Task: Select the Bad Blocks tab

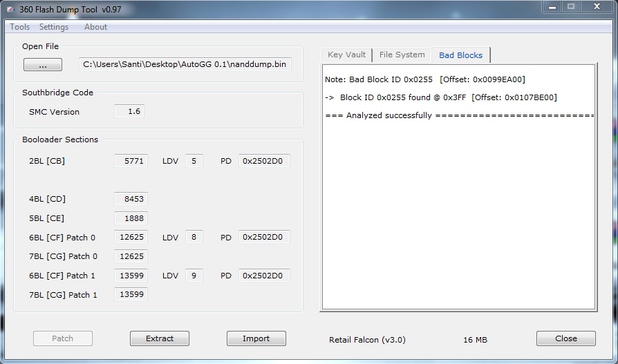Action: [461, 55]
